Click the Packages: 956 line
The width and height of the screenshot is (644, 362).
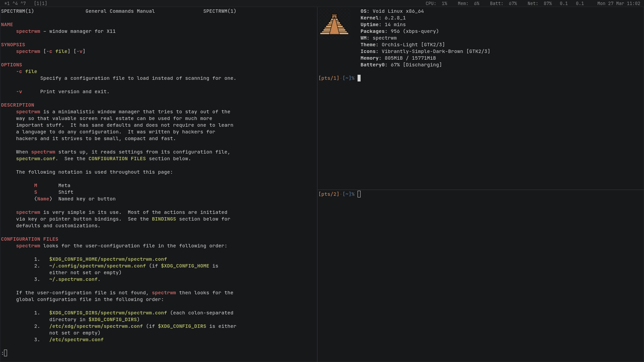[x=400, y=31]
